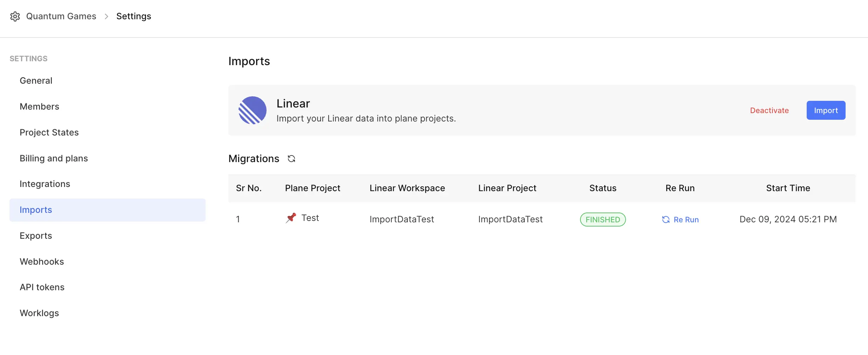Open Quantum Games breadcrumb
This screenshot has width=868, height=355.
(61, 16)
